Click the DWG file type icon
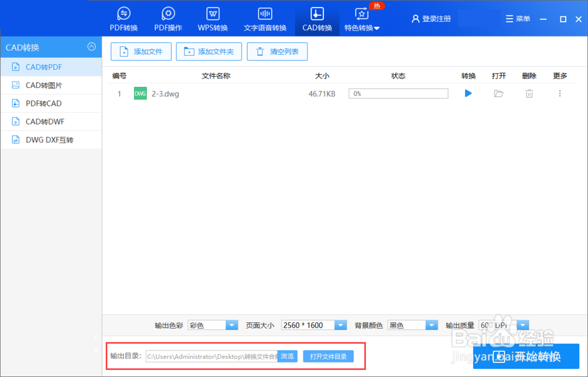 click(x=141, y=93)
